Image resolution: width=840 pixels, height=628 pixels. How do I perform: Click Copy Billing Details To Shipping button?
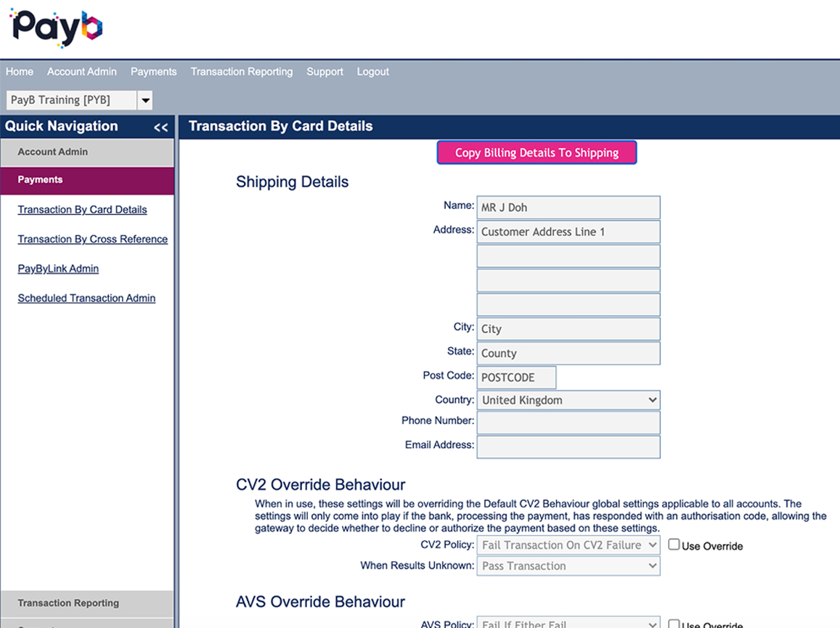537,152
